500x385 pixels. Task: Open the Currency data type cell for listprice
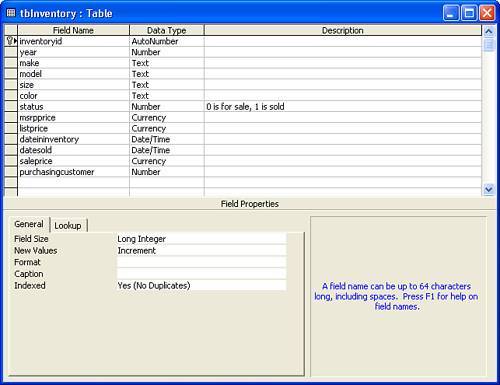(x=167, y=128)
